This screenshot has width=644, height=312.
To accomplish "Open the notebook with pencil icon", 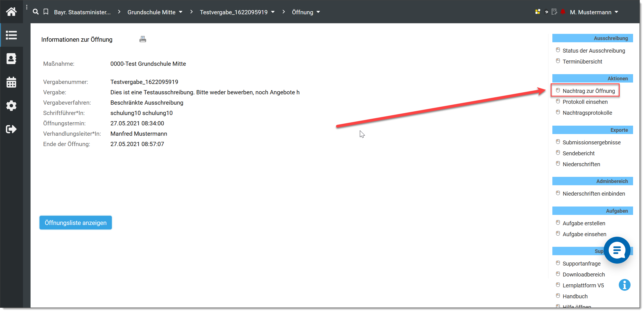I will [x=554, y=12].
